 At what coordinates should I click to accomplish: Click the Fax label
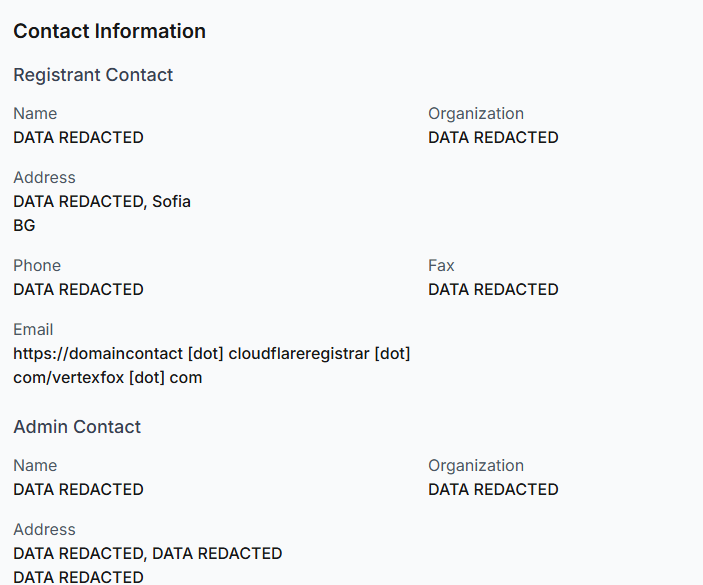coord(441,265)
